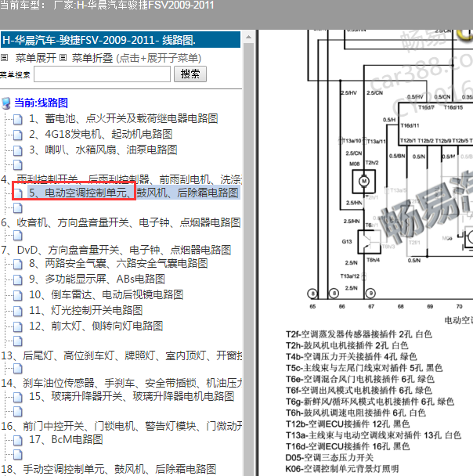Click page icon beside 9、多功能显示屏 entry

(17, 279)
